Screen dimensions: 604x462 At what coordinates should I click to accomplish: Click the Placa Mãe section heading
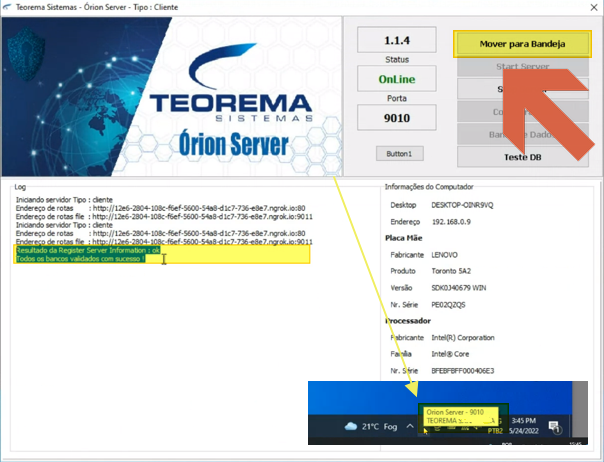404,238
